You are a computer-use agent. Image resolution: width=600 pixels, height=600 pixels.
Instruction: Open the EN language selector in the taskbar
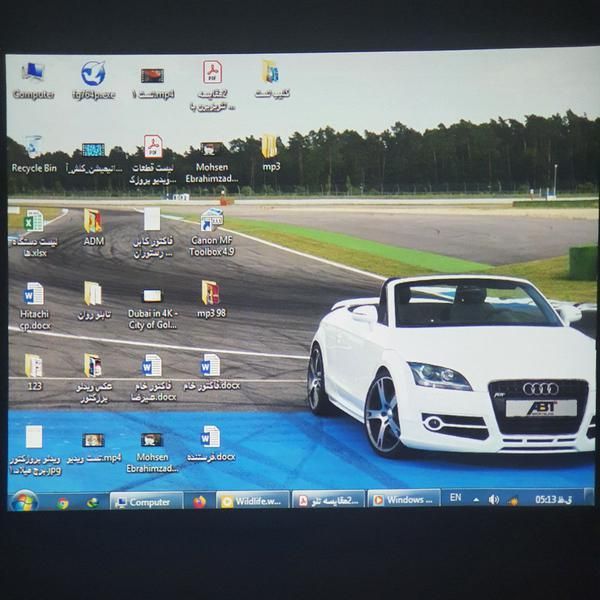tap(455, 498)
